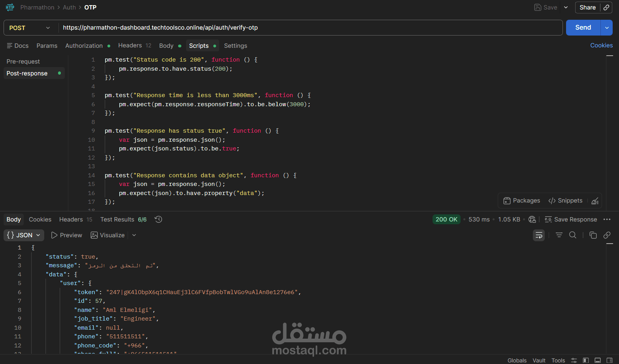Open the response history clock icon
The width and height of the screenshot is (619, 364).
tap(158, 220)
